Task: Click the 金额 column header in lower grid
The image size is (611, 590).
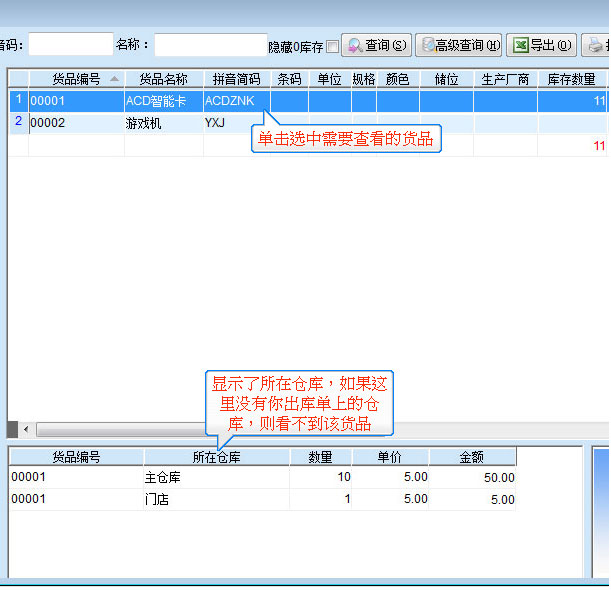Action: pos(471,457)
